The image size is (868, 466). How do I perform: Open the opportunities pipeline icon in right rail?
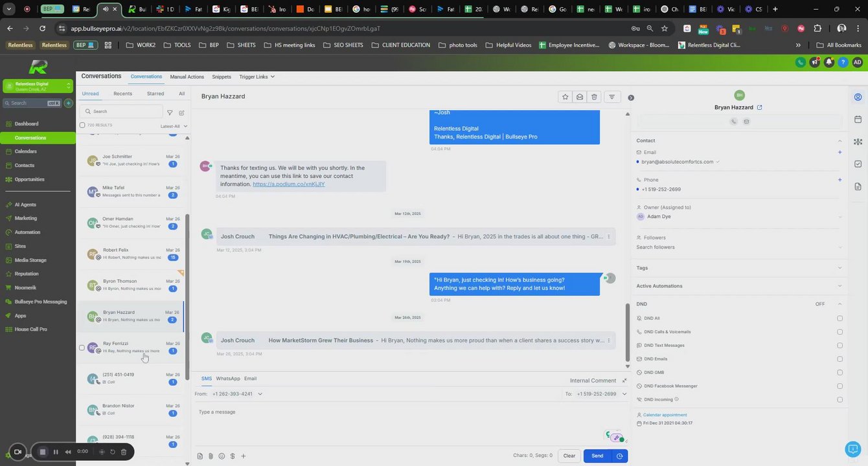click(858, 142)
